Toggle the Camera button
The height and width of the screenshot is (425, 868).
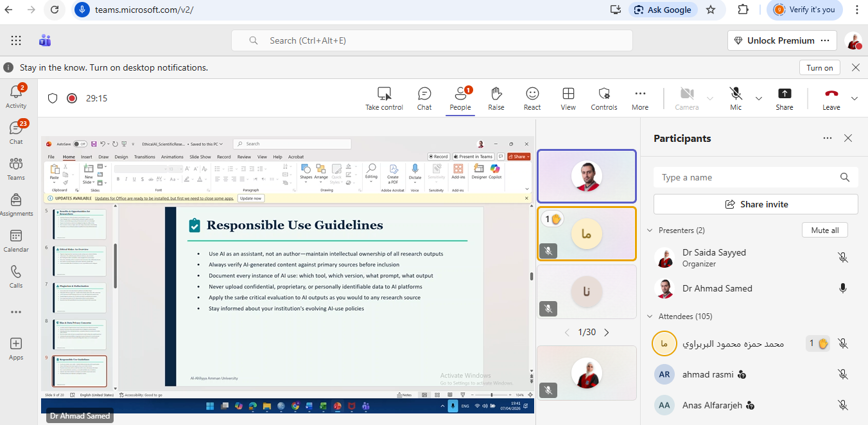tap(686, 98)
